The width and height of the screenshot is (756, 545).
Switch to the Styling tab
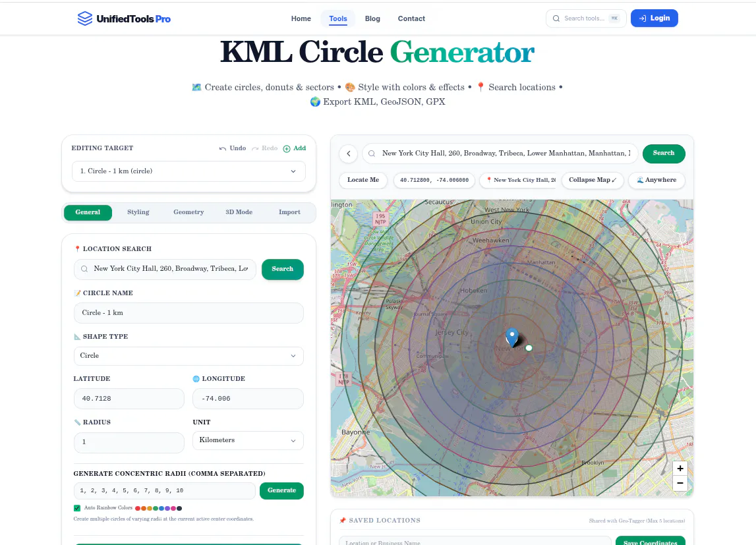[x=138, y=212]
